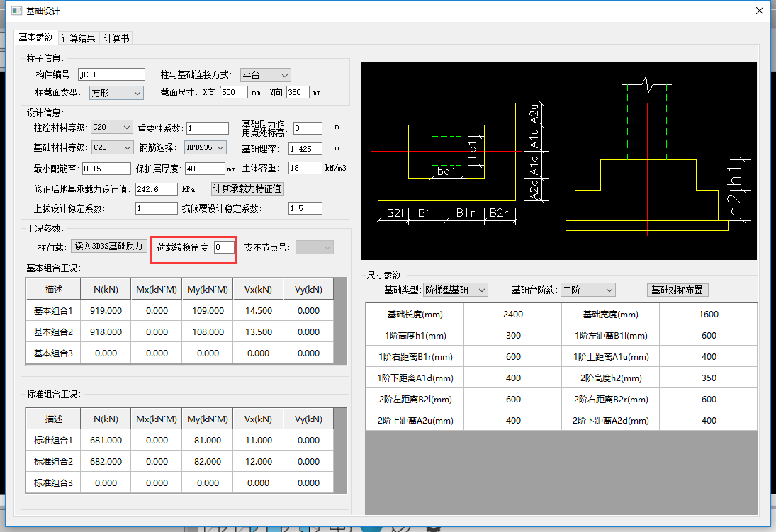This screenshot has width=776, height=532.
Task: Open the 钢筋选择 dropdown showing HPB235
Action: [x=206, y=147]
